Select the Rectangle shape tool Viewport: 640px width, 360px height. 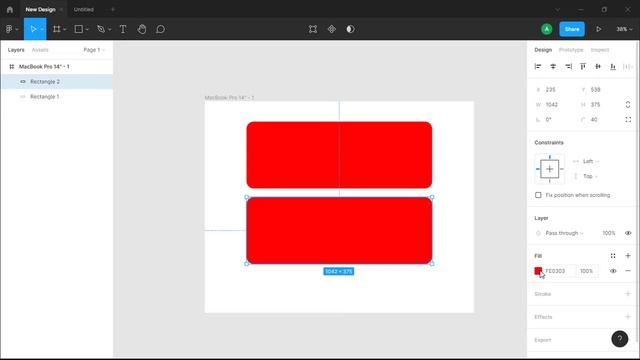pyautogui.click(x=78, y=29)
